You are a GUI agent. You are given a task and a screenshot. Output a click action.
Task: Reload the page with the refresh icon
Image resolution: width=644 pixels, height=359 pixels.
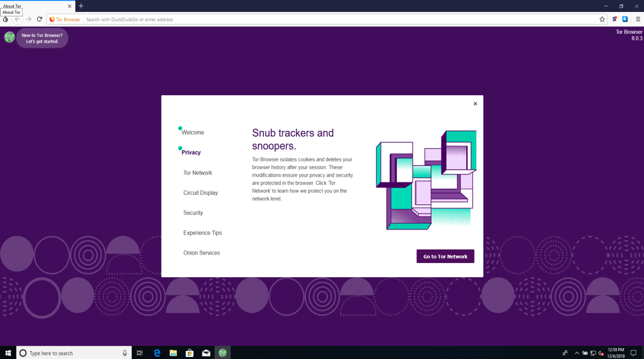(40, 19)
